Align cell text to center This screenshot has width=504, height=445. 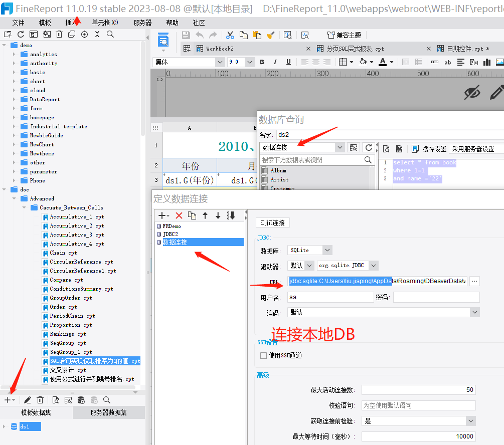tap(316, 62)
